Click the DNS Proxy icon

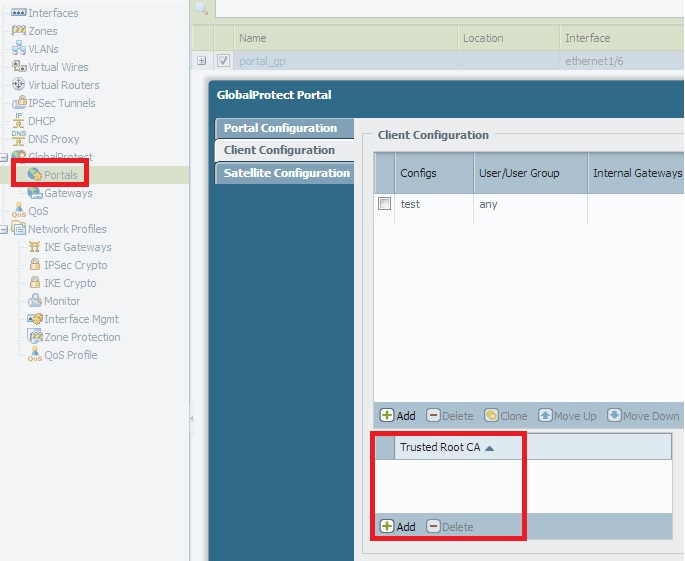coord(18,139)
